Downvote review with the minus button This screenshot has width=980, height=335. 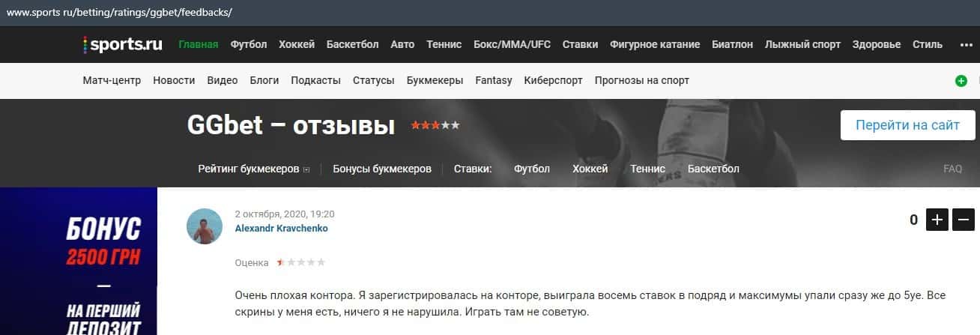[x=963, y=220]
